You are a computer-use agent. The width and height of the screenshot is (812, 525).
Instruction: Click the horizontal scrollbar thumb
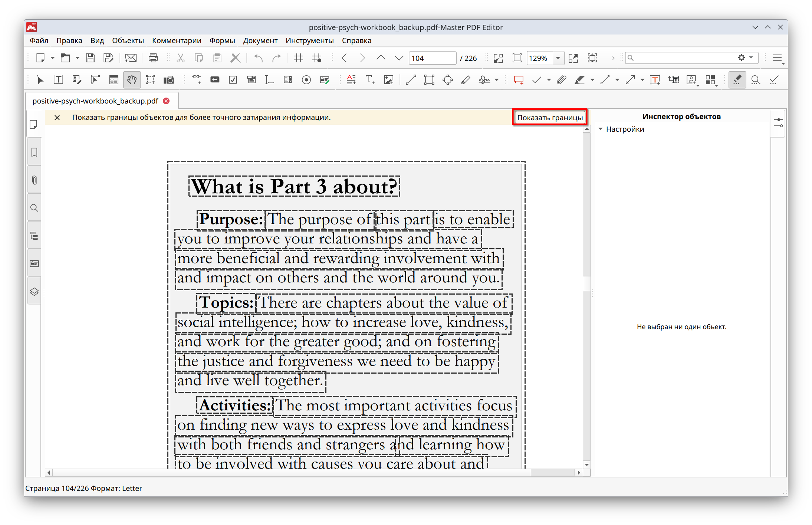(552, 472)
